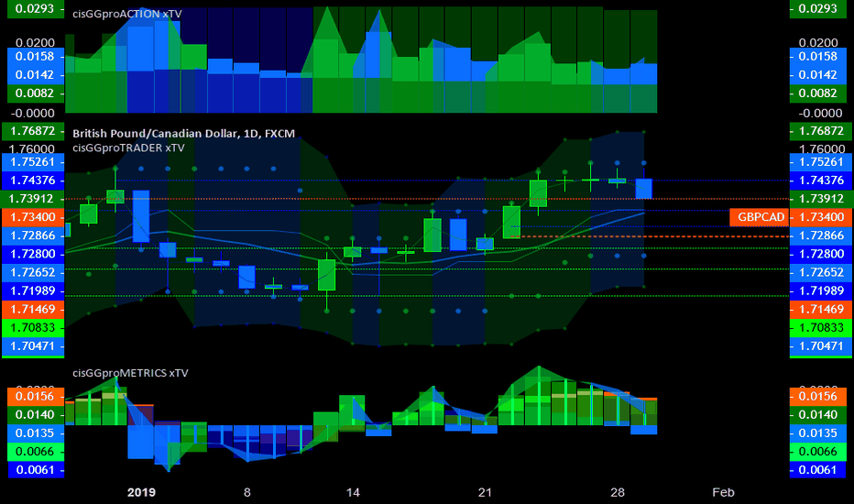Click the 1.72800 price label on right axis
Viewport: 854px width, 504px height.
pyautogui.click(x=821, y=254)
